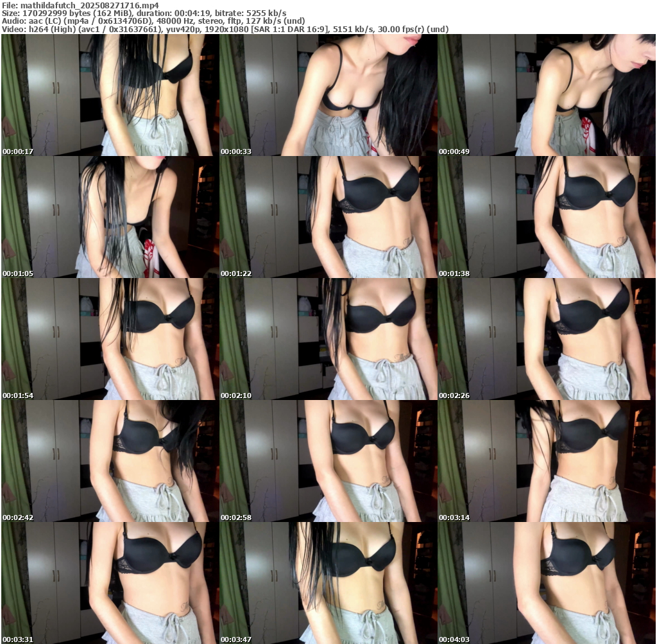Select the frame timestamped 00:02:26

(547, 339)
